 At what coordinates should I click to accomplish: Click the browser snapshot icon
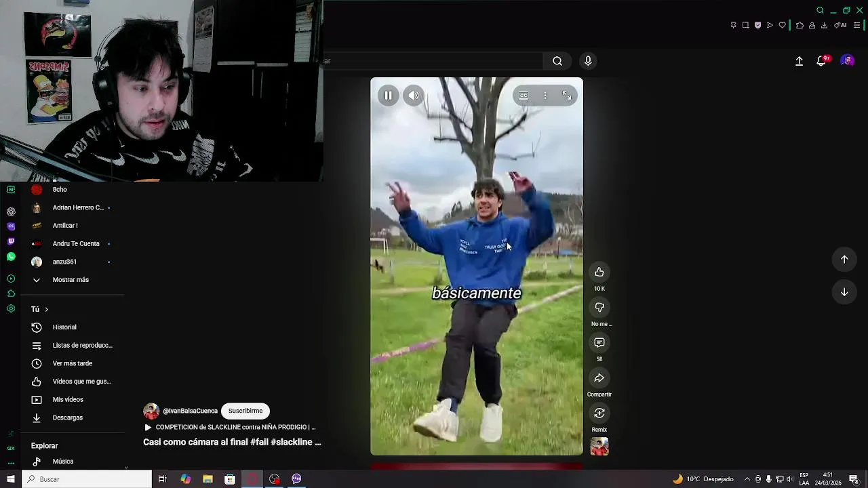pyautogui.click(x=745, y=25)
